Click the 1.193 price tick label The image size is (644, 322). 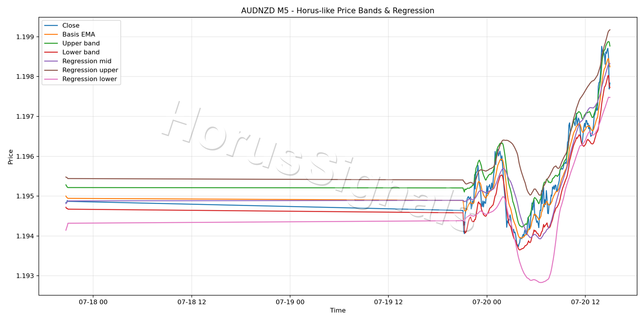(x=26, y=276)
